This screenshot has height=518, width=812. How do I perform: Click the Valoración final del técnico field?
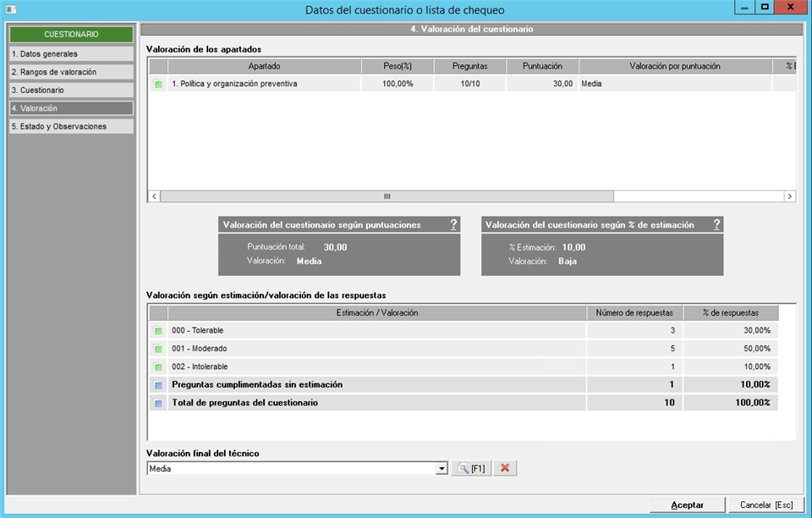pyautogui.click(x=291, y=468)
